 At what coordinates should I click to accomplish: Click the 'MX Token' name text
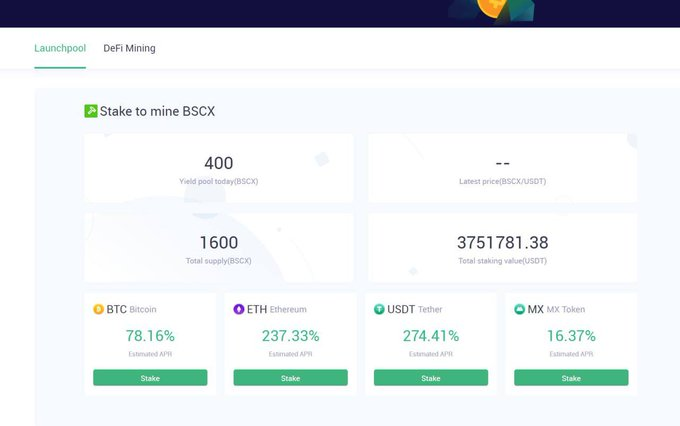[x=566, y=309]
